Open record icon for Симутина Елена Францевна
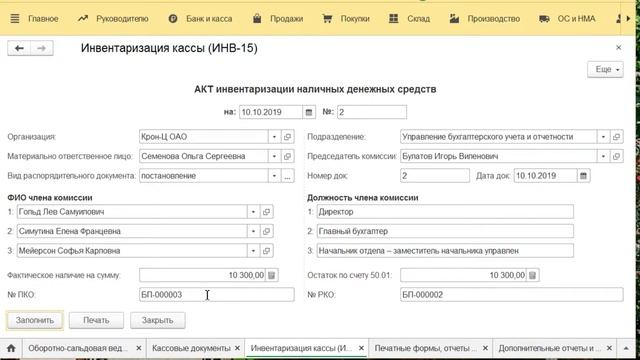The image size is (640, 360). tap(267, 231)
